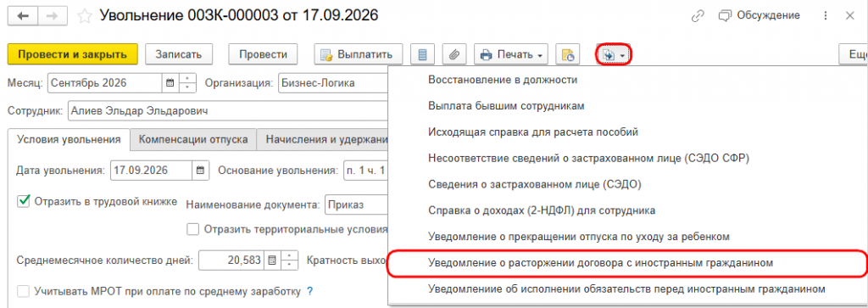Click the Среднемесячное количество дней value field
Image resolution: width=868 pixels, height=308 pixels.
[231, 260]
